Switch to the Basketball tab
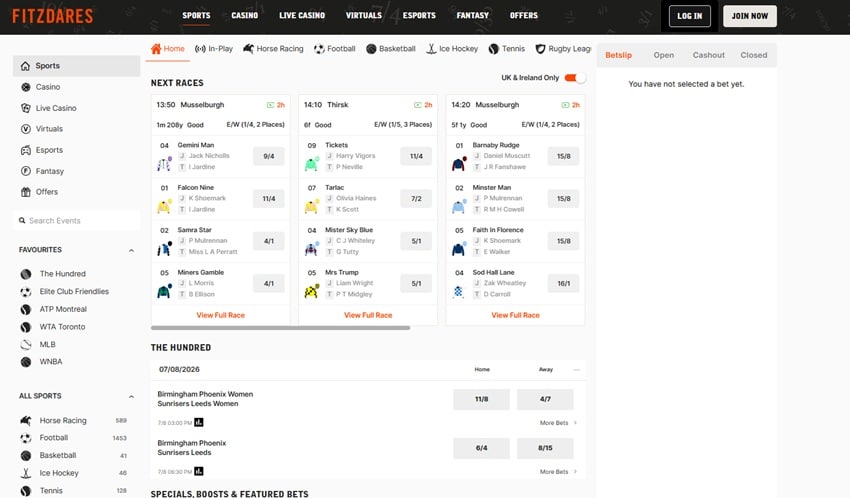Viewport: 850px width, 498px height. [x=391, y=49]
